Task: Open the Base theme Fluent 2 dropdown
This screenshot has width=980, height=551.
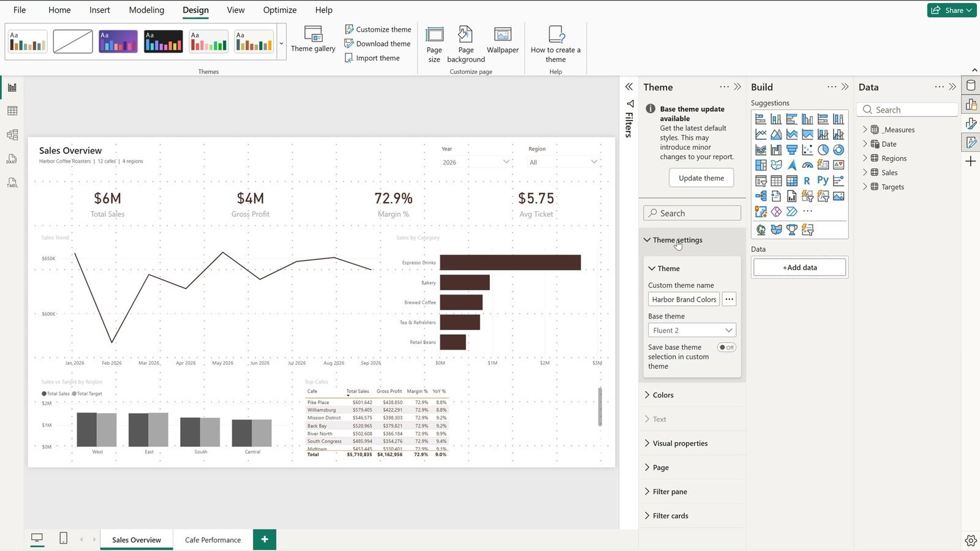Action: coord(692,330)
